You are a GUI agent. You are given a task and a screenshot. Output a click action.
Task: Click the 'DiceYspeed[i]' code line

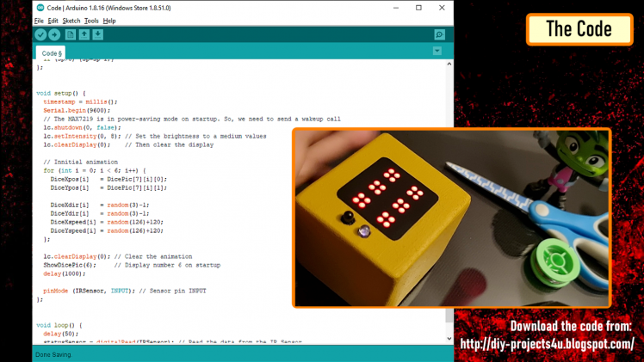point(107,230)
